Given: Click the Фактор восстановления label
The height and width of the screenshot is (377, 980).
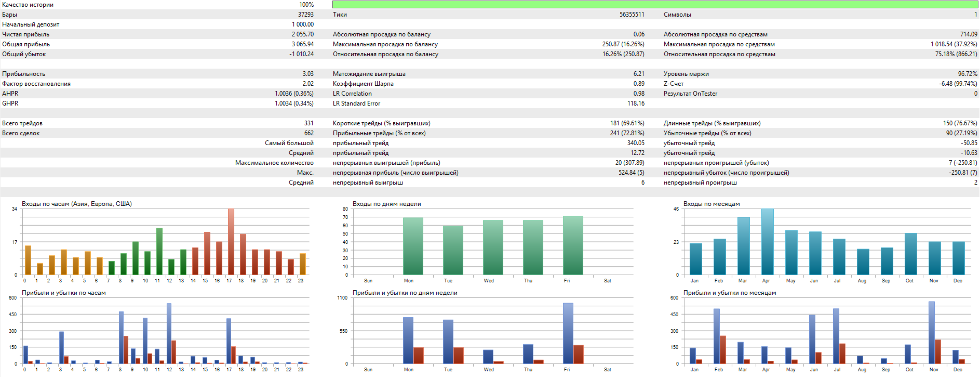Looking at the screenshot, I should pos(36,84).
